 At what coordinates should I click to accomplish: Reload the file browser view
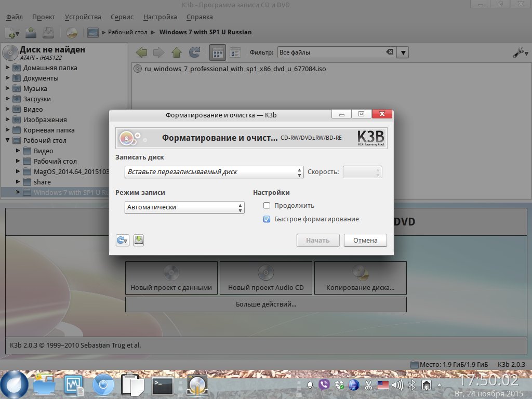(x=194, y=52)
